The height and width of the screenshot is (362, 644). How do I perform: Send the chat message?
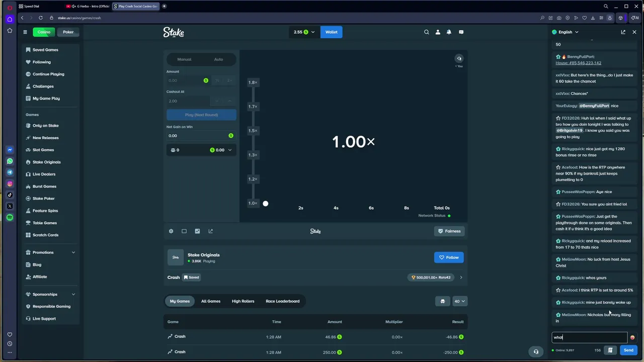pyautogui.click(x=629, y=350)
